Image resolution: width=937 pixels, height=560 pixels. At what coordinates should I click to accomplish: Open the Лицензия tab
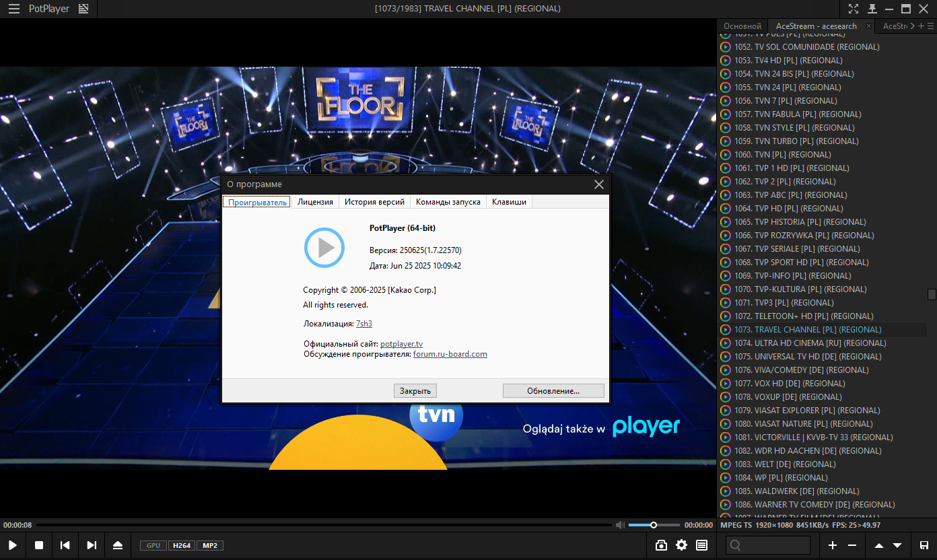pyautogui.click(x=315, y=202)
